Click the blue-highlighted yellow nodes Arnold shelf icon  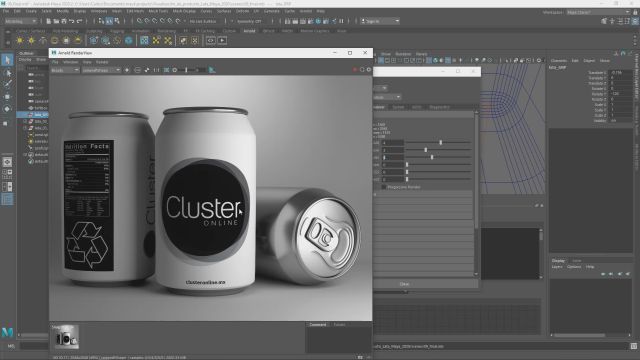[x=144, y=40]
